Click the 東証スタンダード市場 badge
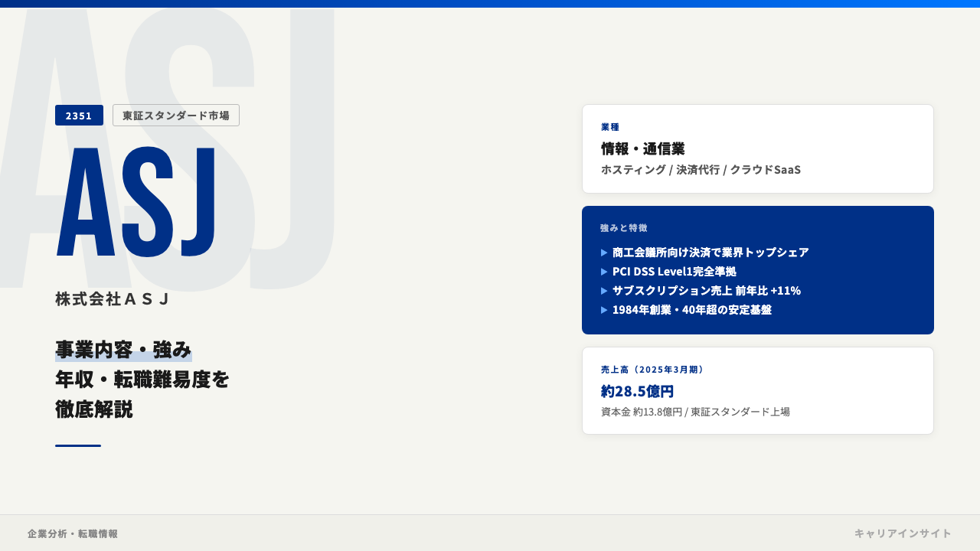Screen dimensions: 980x551 tap(176, 116)
